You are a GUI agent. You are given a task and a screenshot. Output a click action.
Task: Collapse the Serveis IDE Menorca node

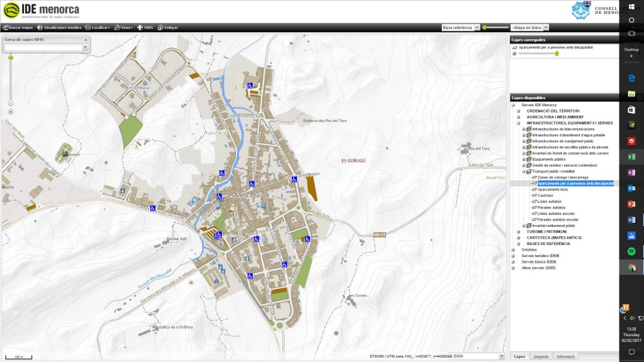[x=513, y=105]
